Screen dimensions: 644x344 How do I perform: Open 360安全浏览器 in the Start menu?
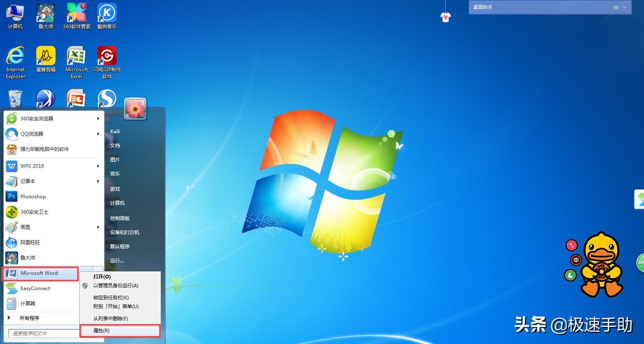tap(53, 119)
